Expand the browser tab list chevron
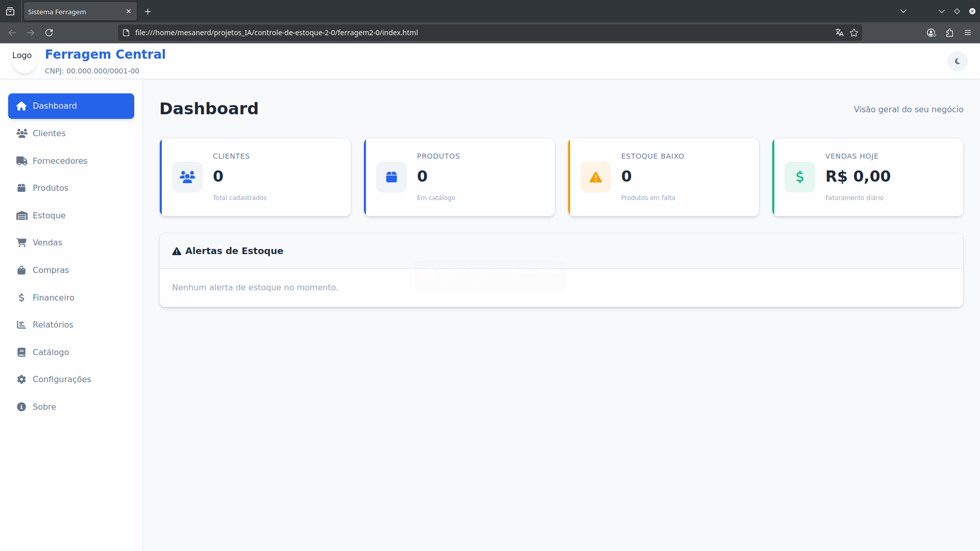Viewport: 980px width, 551px height. coord(903,11)
